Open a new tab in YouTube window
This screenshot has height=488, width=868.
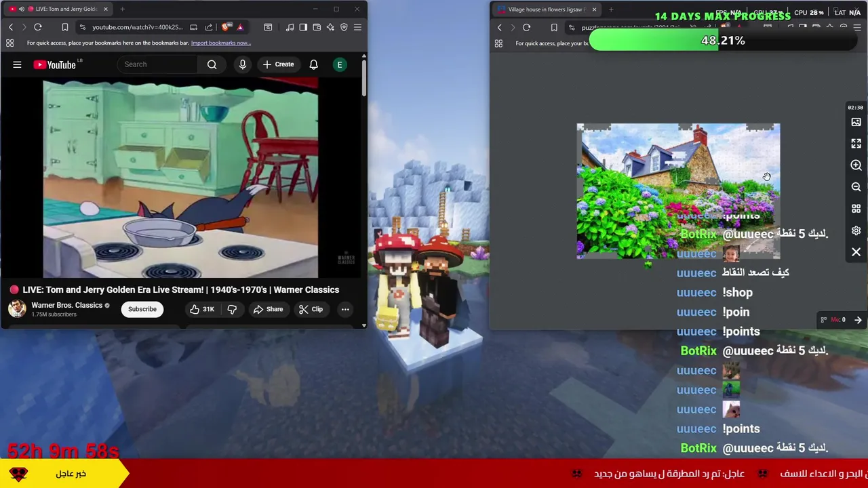(x=122, y=9)
